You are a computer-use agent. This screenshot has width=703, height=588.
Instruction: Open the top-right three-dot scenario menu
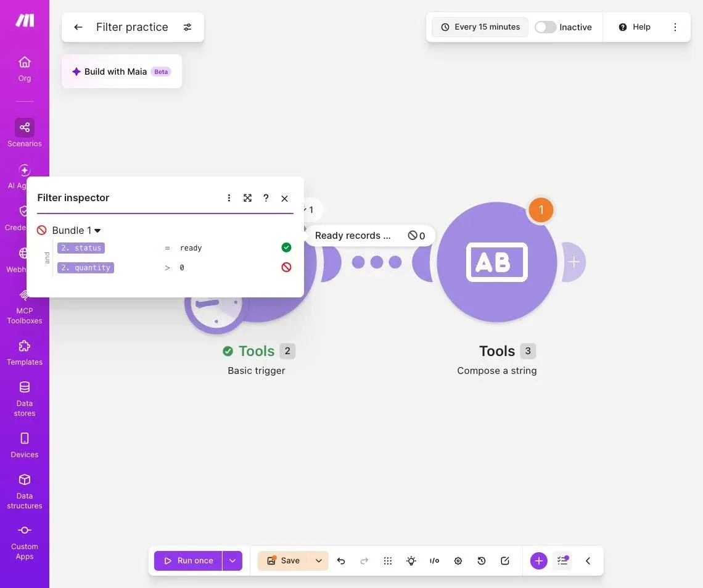pos(675,27)
